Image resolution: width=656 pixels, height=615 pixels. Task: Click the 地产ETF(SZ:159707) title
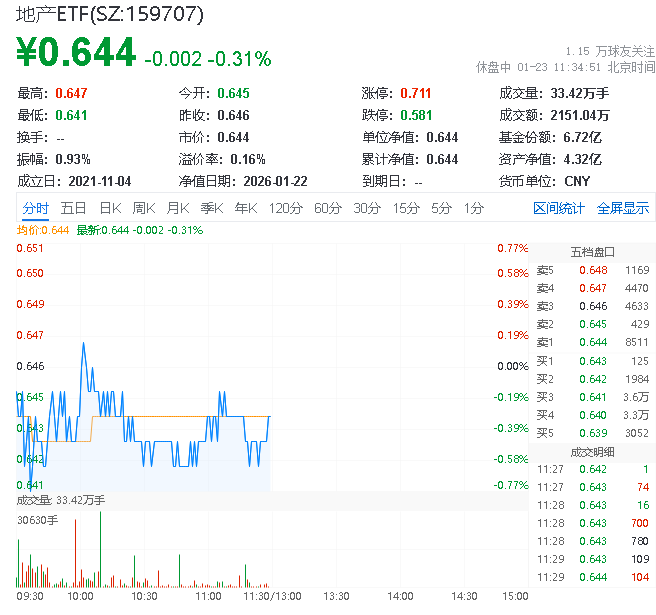[x=111, y=14]
